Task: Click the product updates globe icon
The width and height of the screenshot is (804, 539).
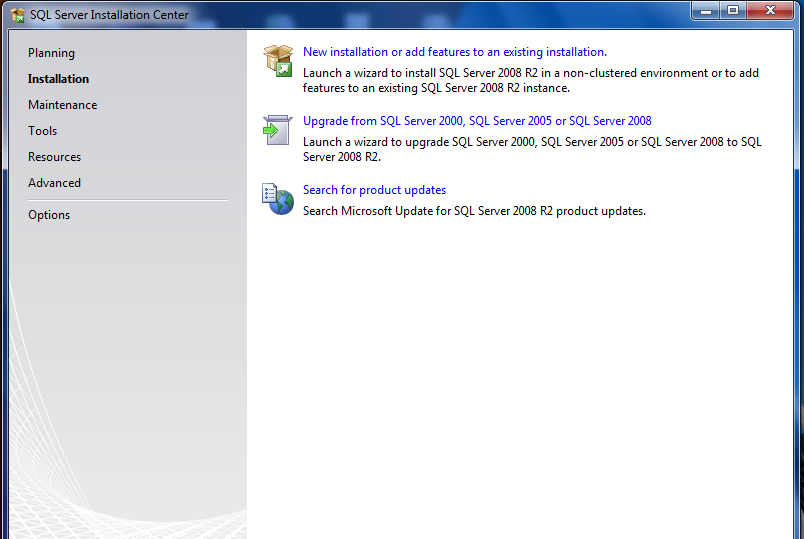Action: [277, 199]
